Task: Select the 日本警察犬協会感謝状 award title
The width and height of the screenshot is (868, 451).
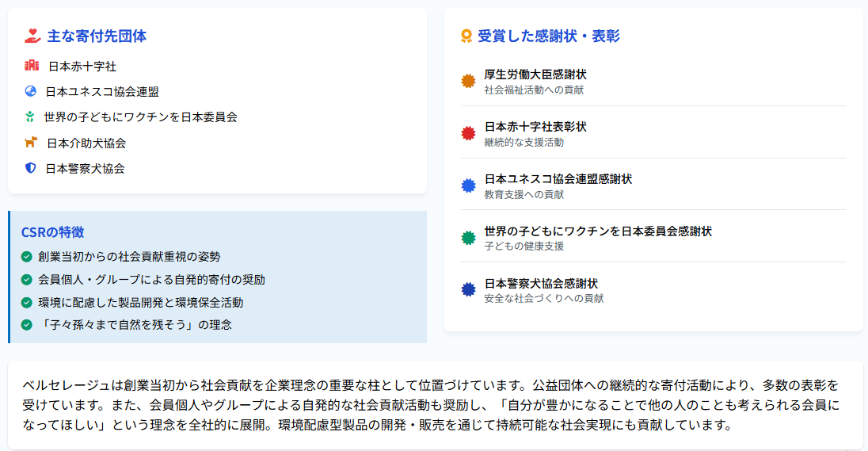Action: click(x=541, y=284)
